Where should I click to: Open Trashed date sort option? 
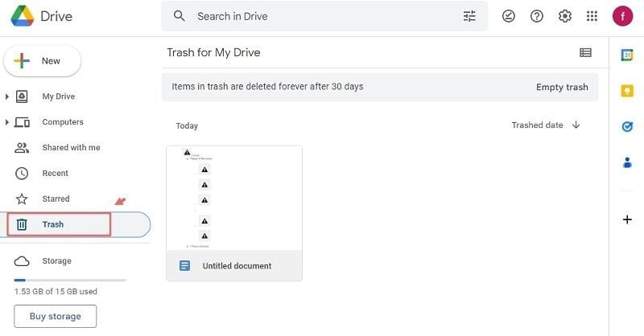click(x=537, y=125)
